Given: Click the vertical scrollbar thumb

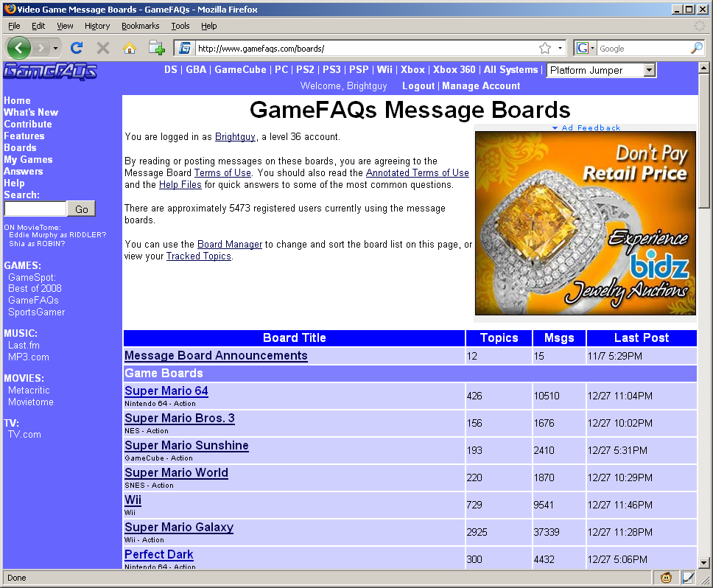Looking at the screenshot, I should (x=703, y=141).
